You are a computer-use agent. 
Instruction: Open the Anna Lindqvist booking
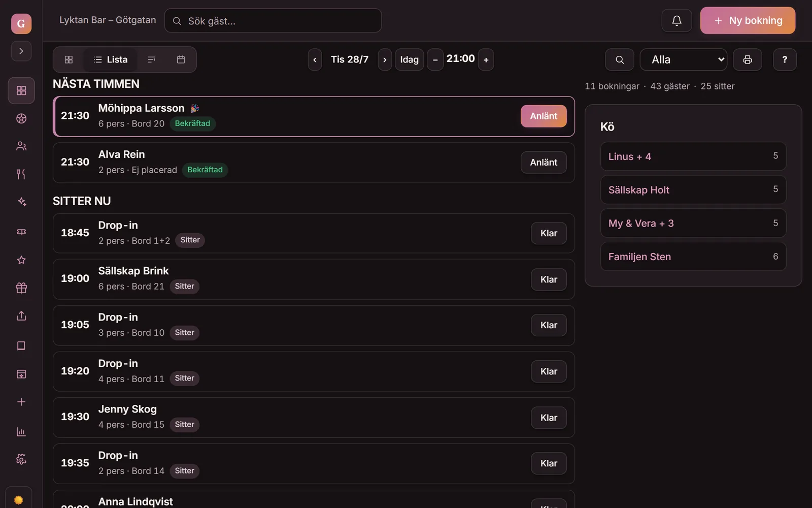(x=314, y=499)
